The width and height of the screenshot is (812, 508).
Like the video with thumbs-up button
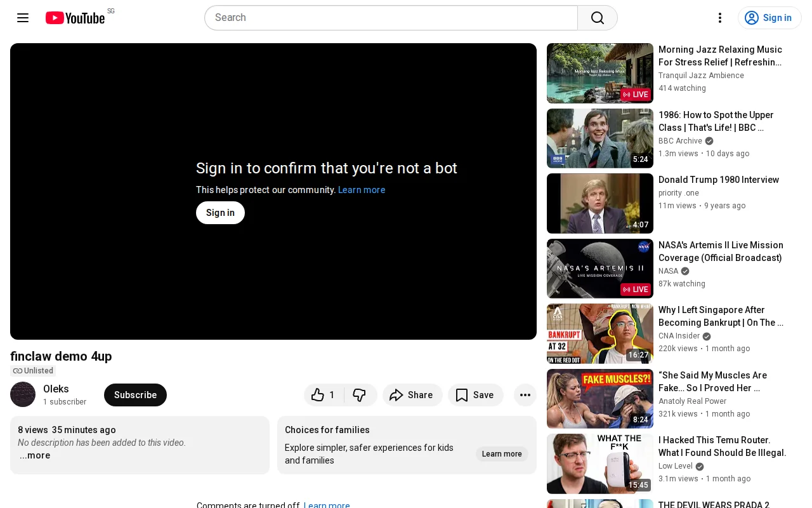(324, 395)
